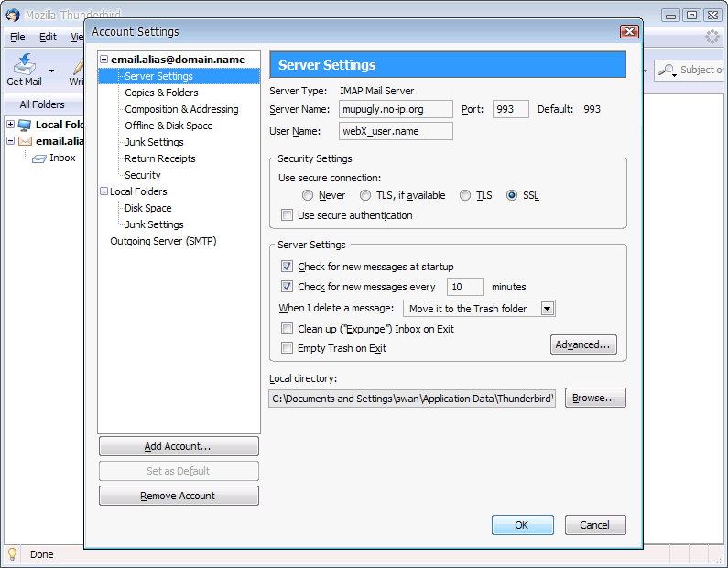Toggle Empty Trash on Exit checkbox
The image size is (728, 568).
coord(288,349)
